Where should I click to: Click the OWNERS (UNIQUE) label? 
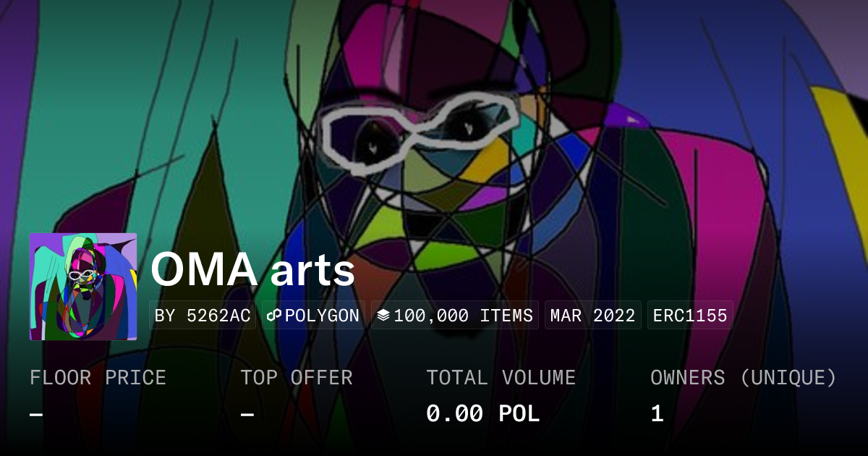(x=744, y=378)
